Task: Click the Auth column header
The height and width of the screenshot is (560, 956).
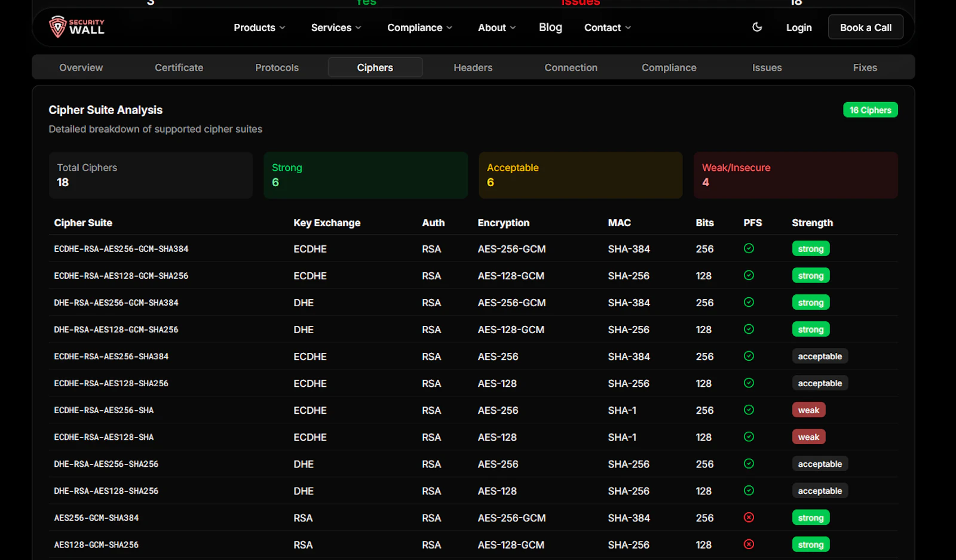Action: point(433,223)
